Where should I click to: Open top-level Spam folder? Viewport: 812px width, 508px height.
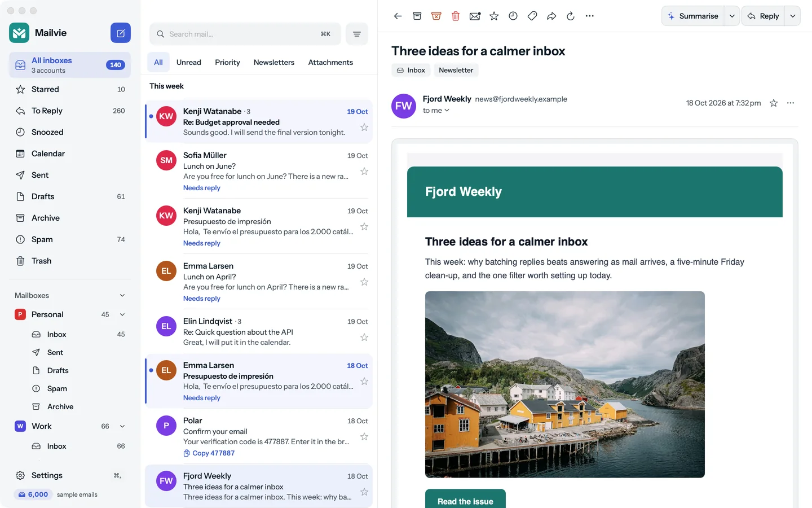click(x=70, y=239)
